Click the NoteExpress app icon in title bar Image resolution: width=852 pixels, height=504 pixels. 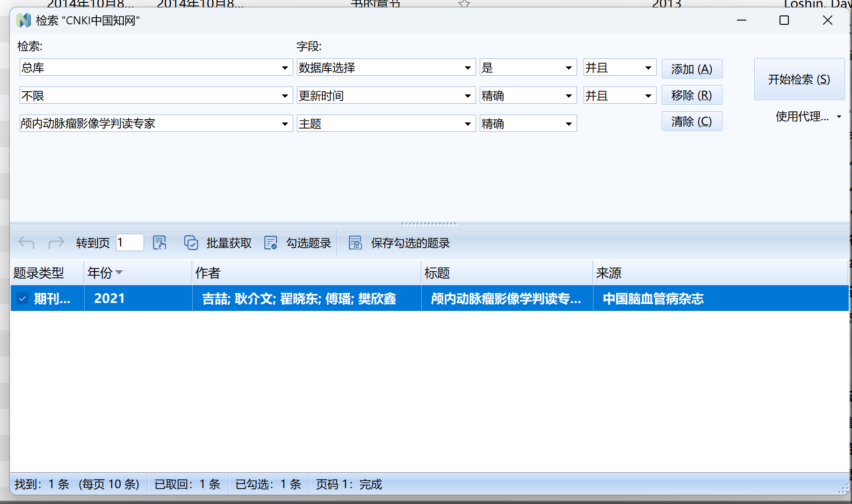23,21
